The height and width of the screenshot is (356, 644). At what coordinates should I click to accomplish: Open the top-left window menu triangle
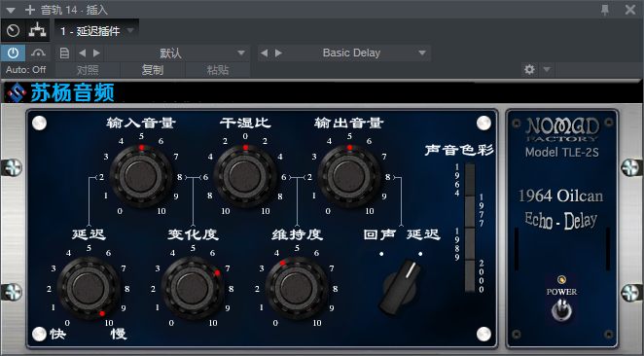coord(11,11)
